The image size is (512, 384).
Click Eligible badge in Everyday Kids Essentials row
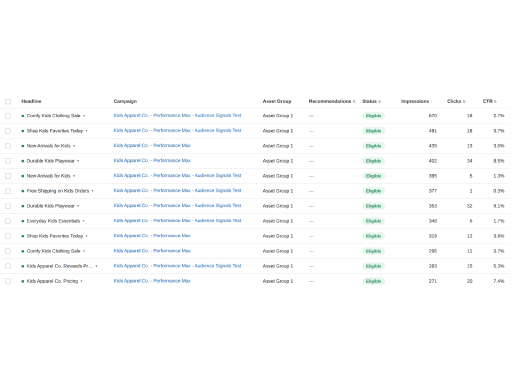click(373, 221)
